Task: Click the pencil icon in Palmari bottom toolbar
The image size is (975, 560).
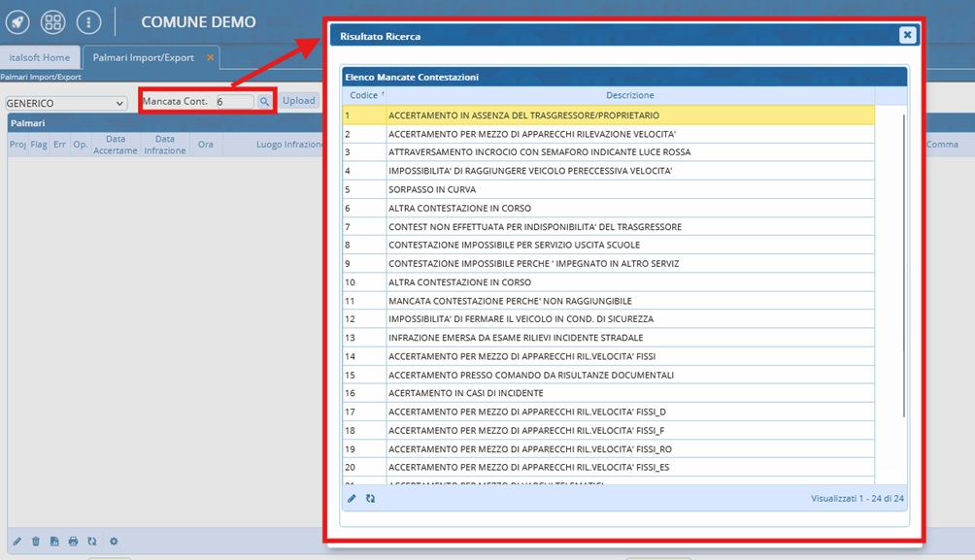Action: (x=17, y=542)
